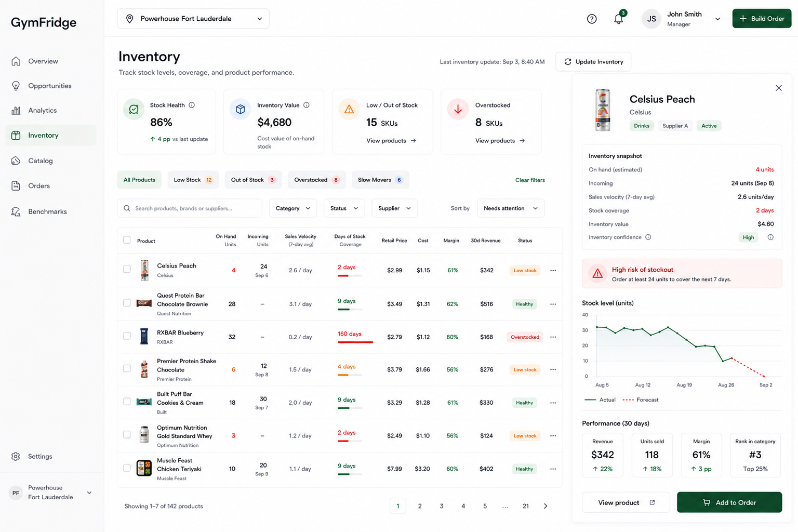Check the RXBAR Blueberry row checkbox
Viewport: 798px width, 532px height.
(x=127, y=336)
